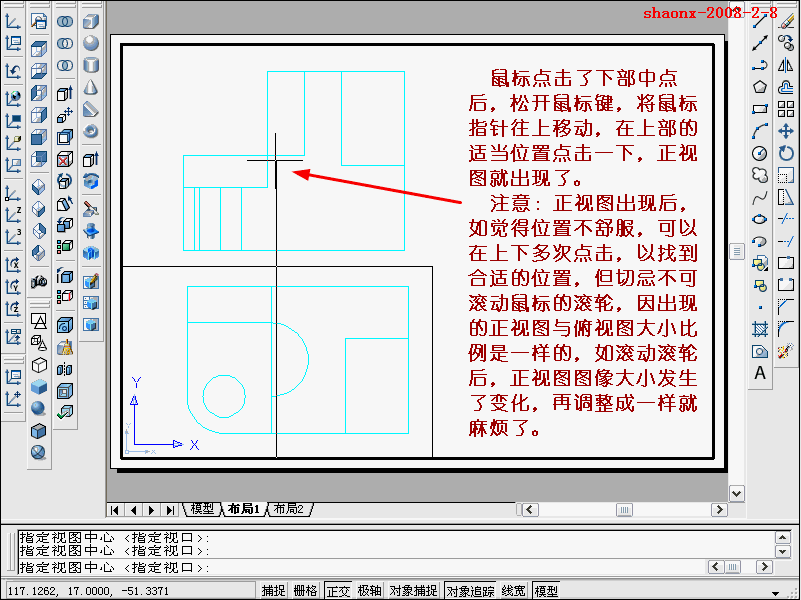Toggle 对象捕捉 object snap in status bar

[414, 591]
